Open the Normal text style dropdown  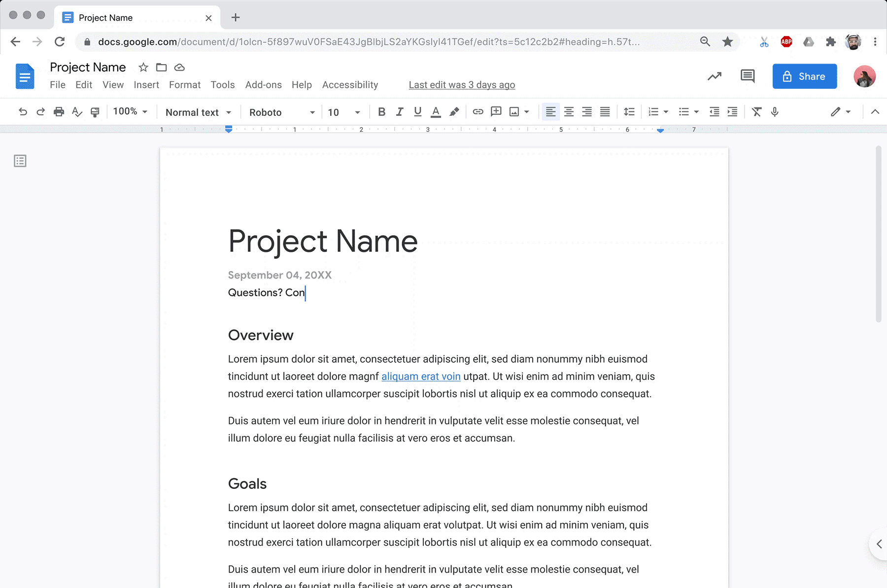click(x=198, y=112)
